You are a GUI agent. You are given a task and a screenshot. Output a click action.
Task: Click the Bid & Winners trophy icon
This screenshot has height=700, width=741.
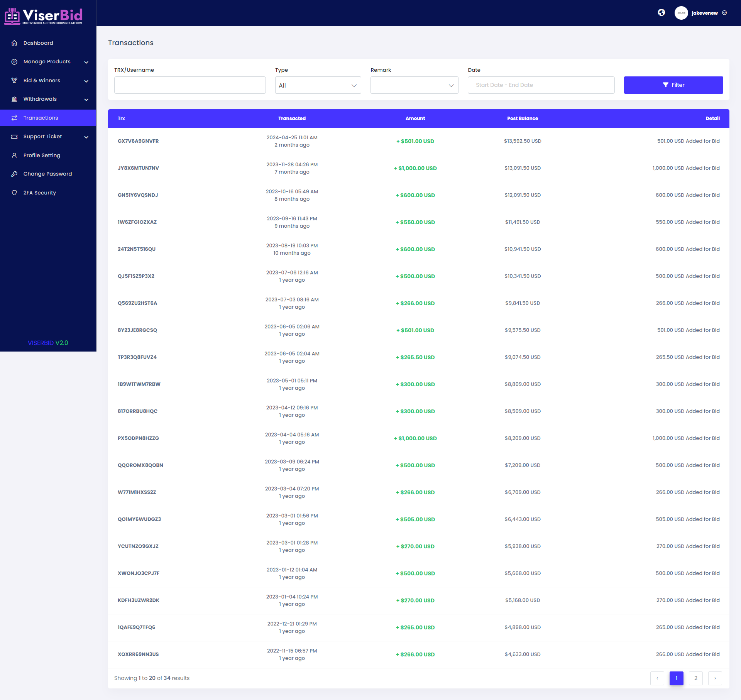[x=14, y=80]
